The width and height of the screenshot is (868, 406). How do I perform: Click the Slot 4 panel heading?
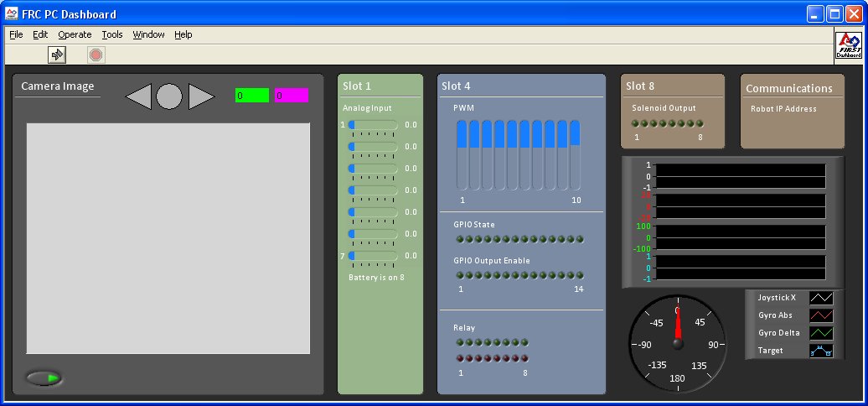456,86
